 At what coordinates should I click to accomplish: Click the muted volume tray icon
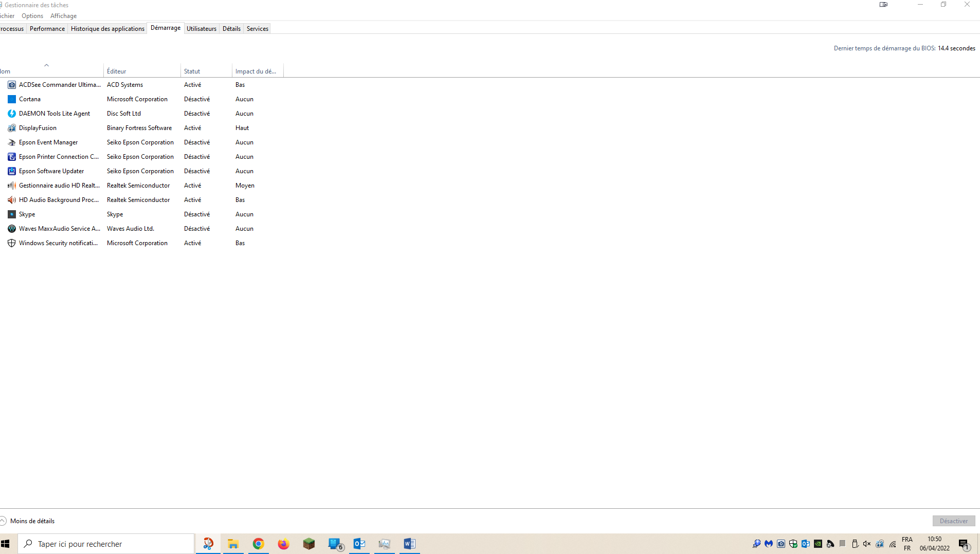(867, 544)
